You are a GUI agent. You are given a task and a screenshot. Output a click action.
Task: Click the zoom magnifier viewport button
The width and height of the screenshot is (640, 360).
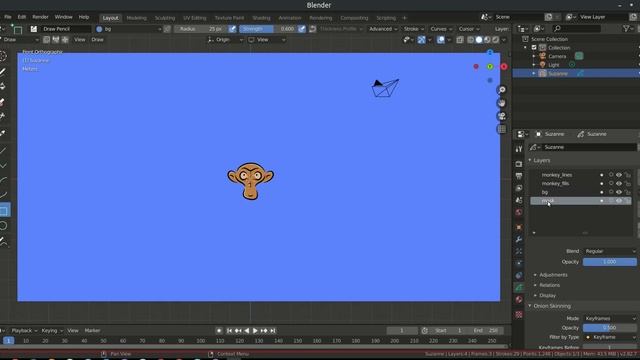pos(502,90)
